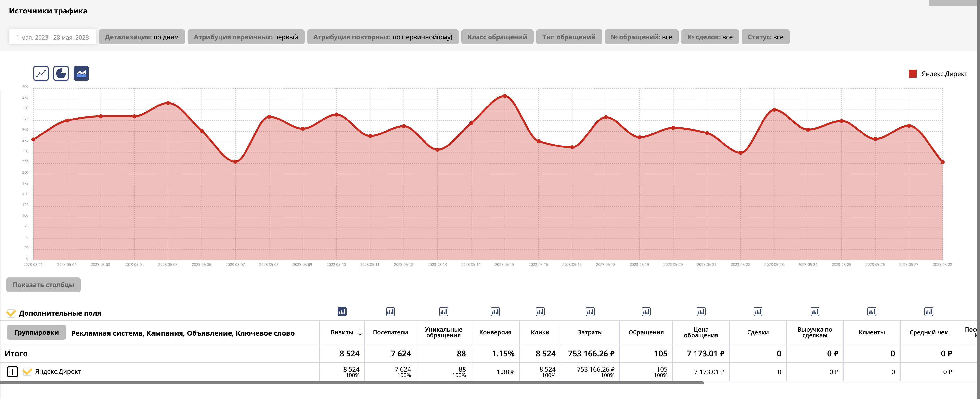This screenshot has height=399, width=980.
Task: Open Детализация: по дням dropdown
Action: coord(142,37)
